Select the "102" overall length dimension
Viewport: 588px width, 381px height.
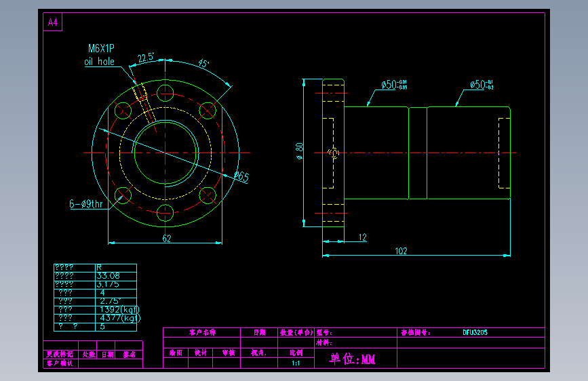click(401, 251)
